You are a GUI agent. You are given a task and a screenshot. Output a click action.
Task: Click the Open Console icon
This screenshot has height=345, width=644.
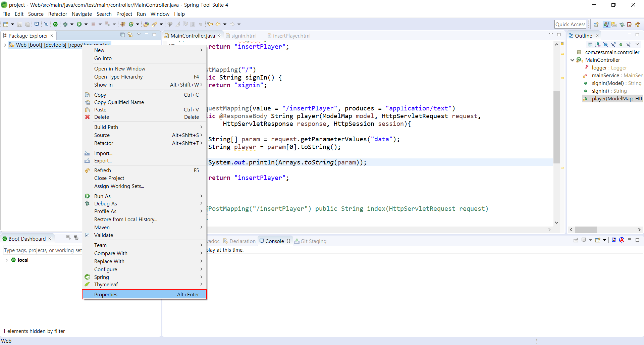point(598,240)
